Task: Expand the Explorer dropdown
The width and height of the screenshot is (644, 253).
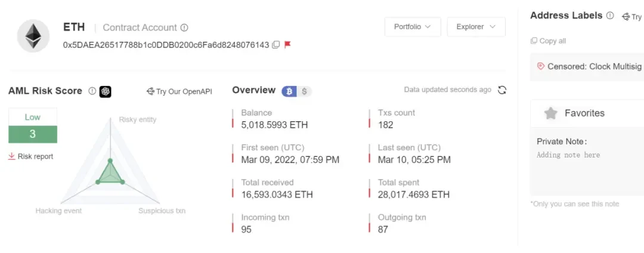Action: pos(476,27)
